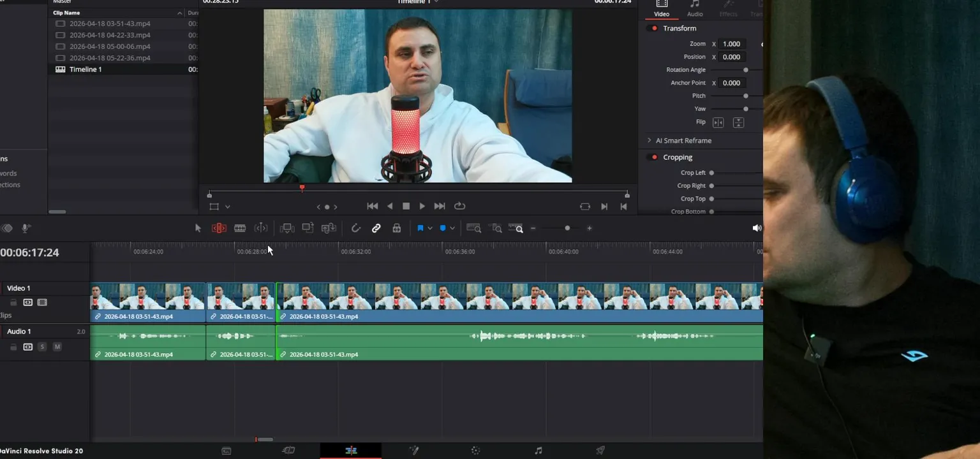Disable the Video 1 track filmstrip icon
The width and height of the screenshot is (980, 459).
42,302
